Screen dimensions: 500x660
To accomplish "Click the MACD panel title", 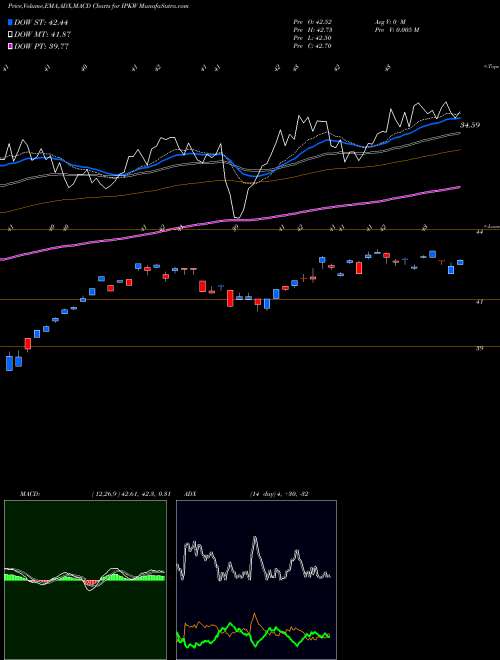I will pyautogui.click(x=29, y=494).
